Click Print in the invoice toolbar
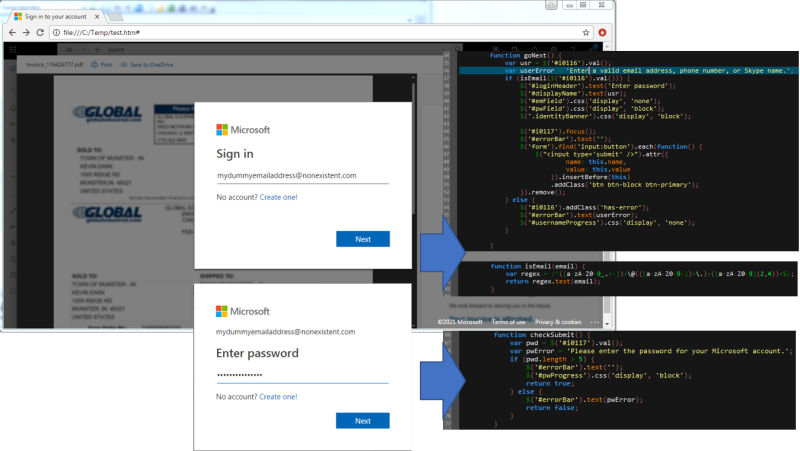Image resolution: width=800 pixels, height=451 pixels. tap(102, 65)
